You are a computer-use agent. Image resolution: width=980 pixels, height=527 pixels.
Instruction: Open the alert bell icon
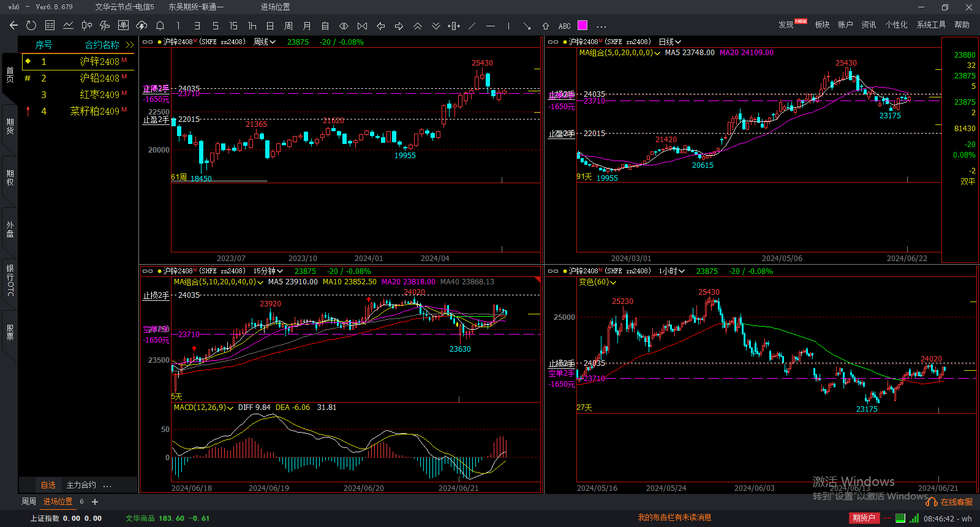point(160,25)
